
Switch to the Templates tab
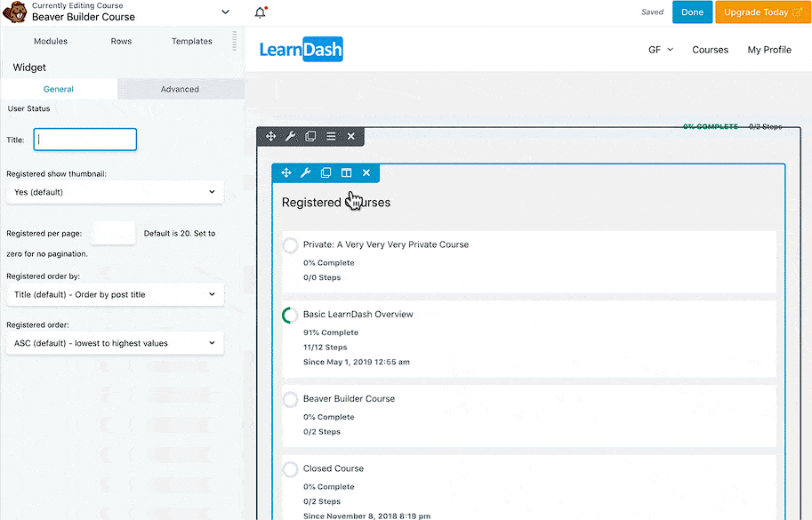point(191,41)
